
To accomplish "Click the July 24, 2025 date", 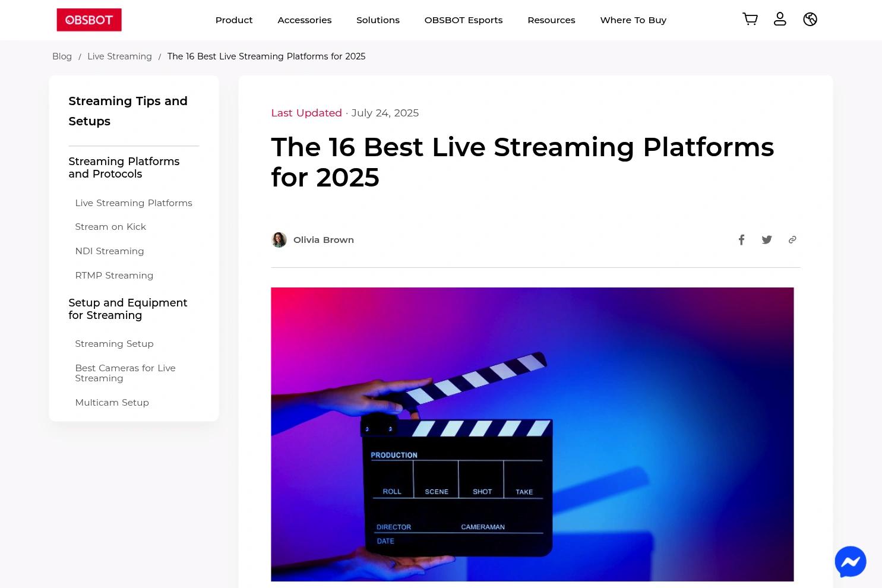I will coord(385,113).
